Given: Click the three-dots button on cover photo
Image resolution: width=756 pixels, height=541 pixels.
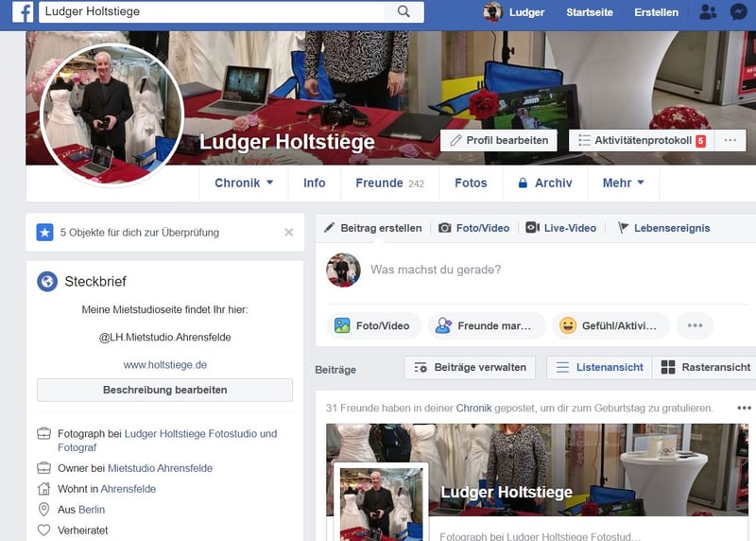Looking at the screenshot, I should tap(729, 140).
